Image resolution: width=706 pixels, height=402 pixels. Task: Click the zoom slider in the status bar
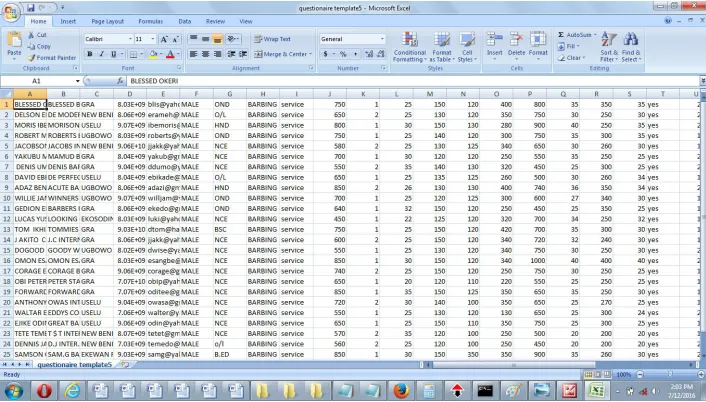(x=670, y=375)
